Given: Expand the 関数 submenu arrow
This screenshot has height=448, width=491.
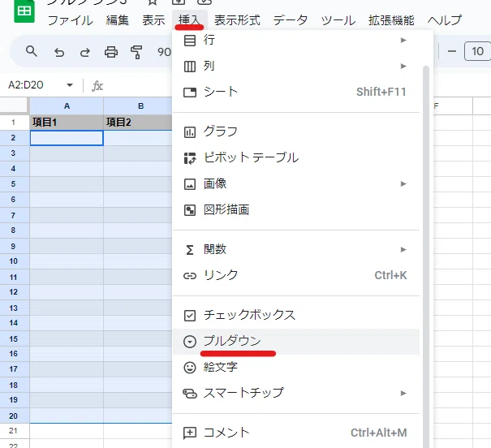Looking at the screenshot, I should pyautogui.click(x=403, y=249).
